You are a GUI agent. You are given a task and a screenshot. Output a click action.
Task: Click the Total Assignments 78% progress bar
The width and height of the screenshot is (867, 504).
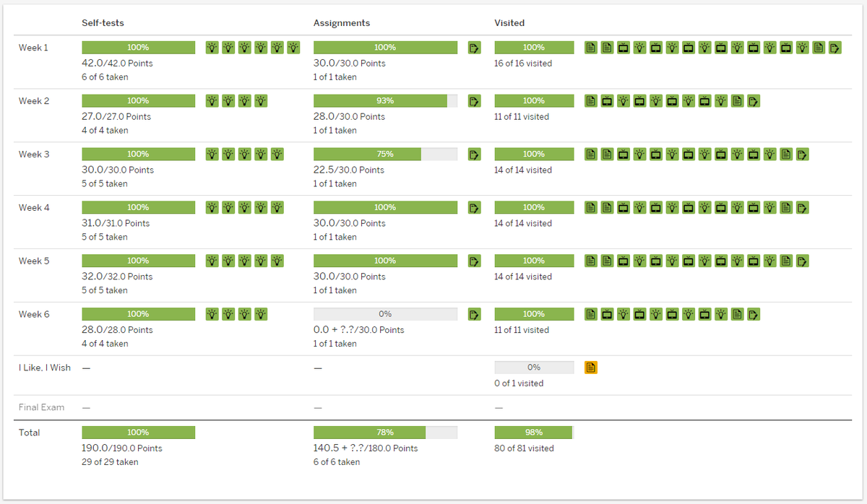point(385,433)
